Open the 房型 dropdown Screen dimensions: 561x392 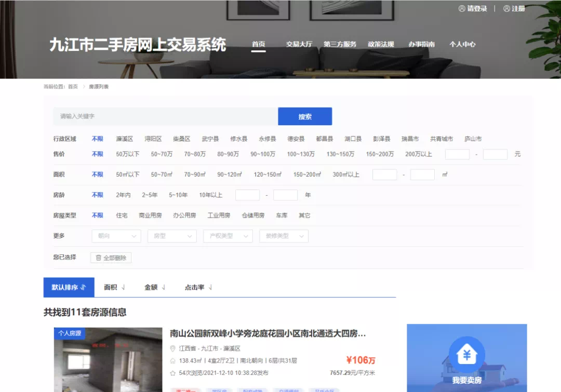click(172, 236)
